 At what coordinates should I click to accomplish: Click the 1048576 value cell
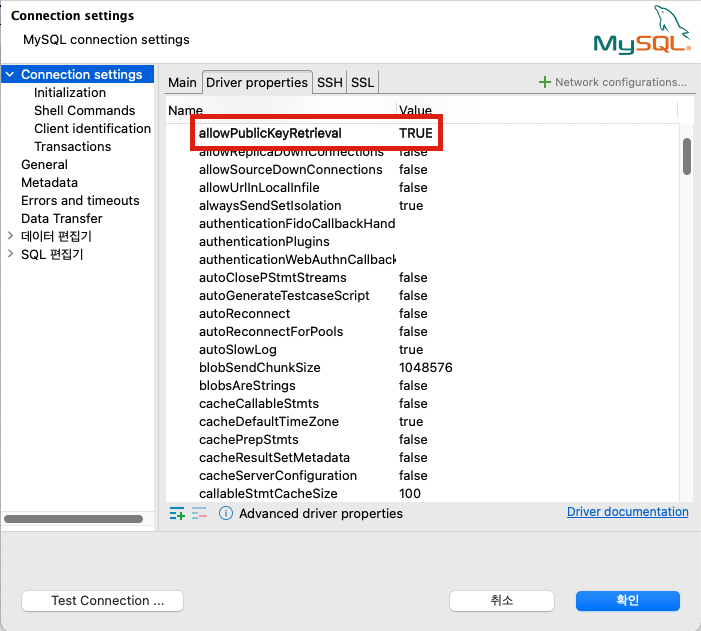[x=426, y=367]
